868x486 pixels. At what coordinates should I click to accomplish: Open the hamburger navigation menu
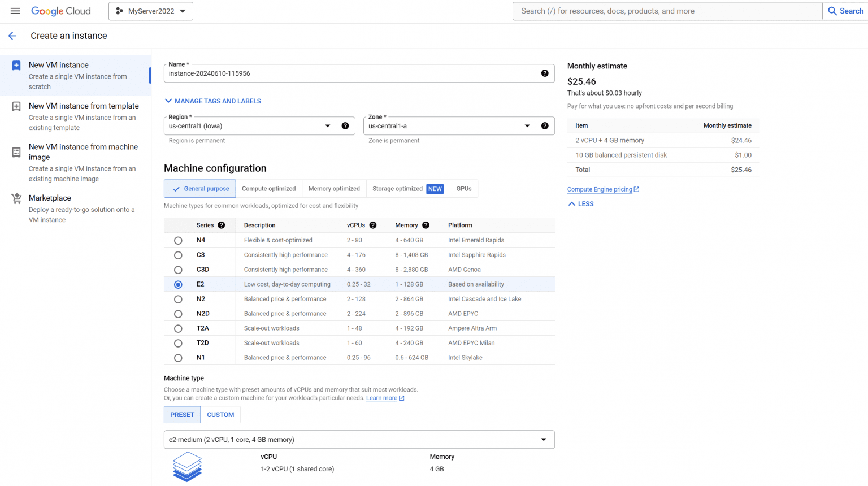pos(15,11)
